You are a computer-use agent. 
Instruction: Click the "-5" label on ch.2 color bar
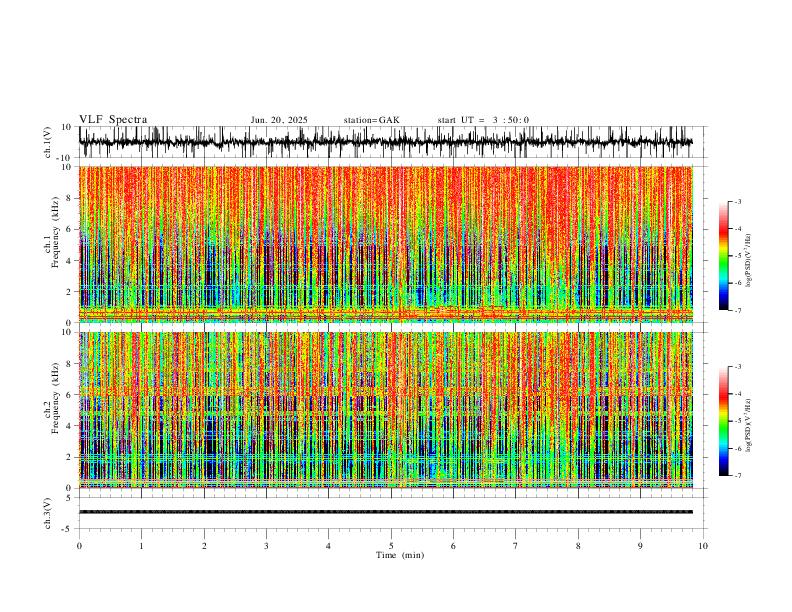coord(738,421)
